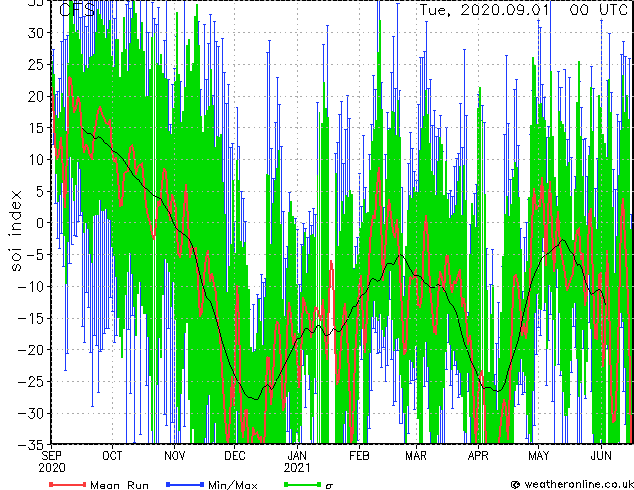Screen dimensions: 634x490
Task: Click the green sigma legend line
Action: (x=303, y=484)
